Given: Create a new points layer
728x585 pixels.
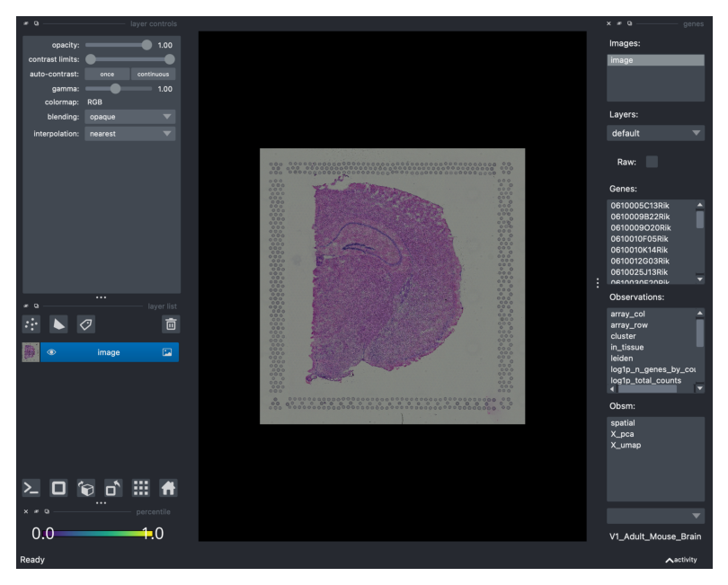Looking at the screenshot, I should [31, 324].
